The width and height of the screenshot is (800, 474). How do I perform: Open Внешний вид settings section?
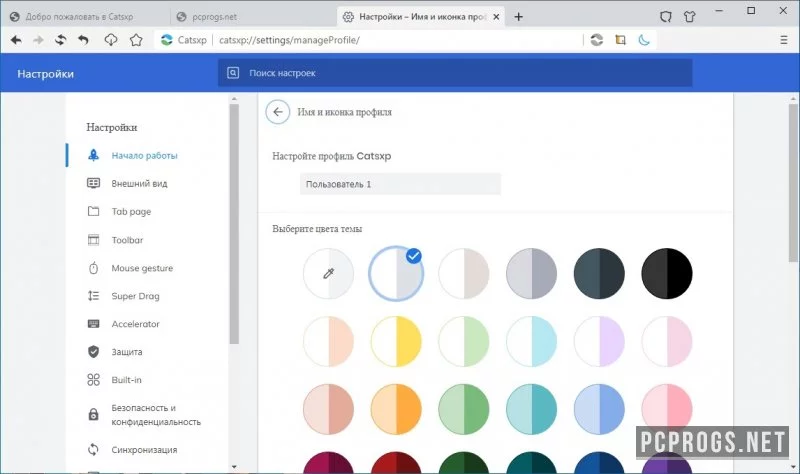[x=139, y=184]
